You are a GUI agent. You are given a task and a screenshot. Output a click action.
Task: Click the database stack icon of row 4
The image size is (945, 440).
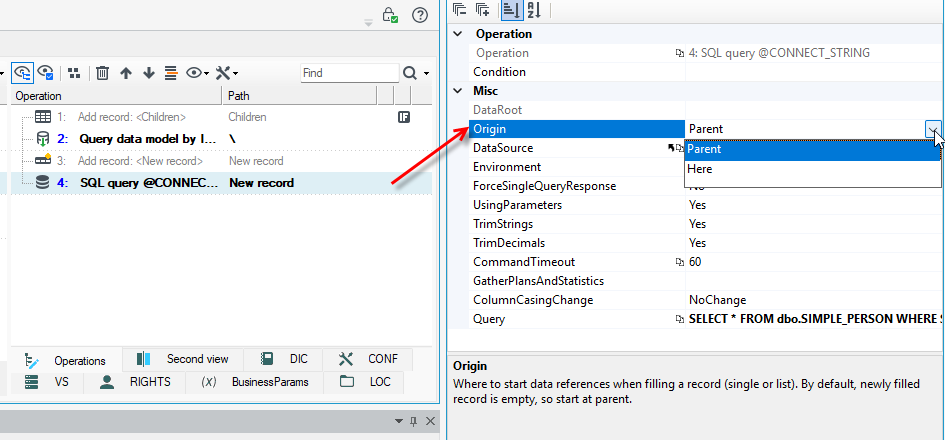pos(42,183)
